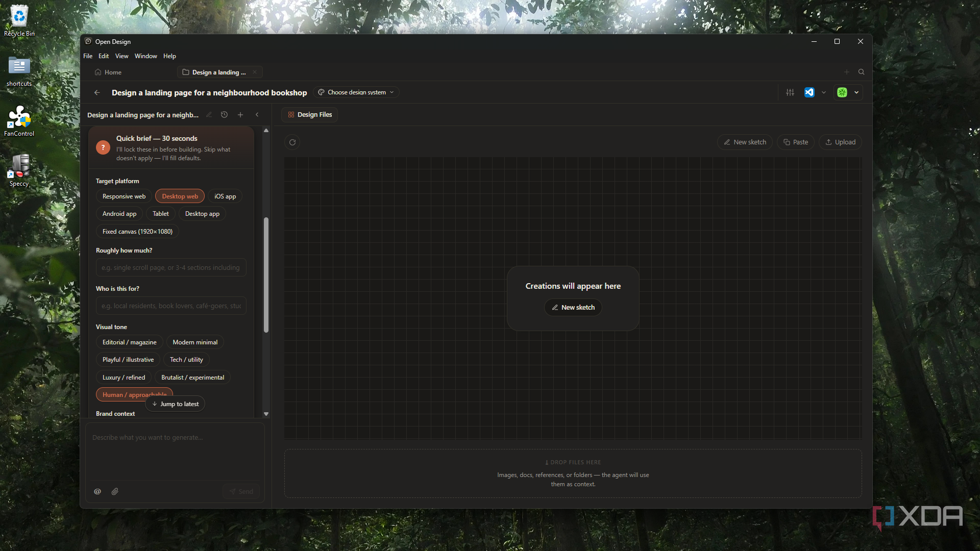Choose Brutalist / experimental visual tone
The height and width of the screenshot is (551, 980).
pyautogui.click(x=193, y=378)
